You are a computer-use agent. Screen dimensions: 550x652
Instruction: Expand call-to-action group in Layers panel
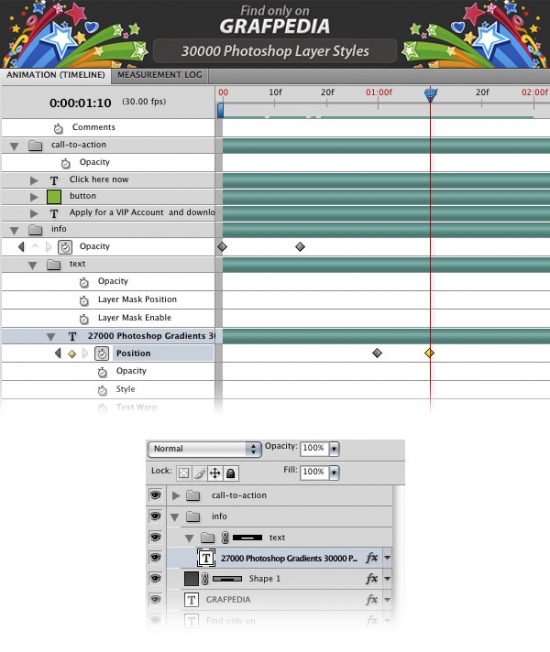(x=176, y=496)
